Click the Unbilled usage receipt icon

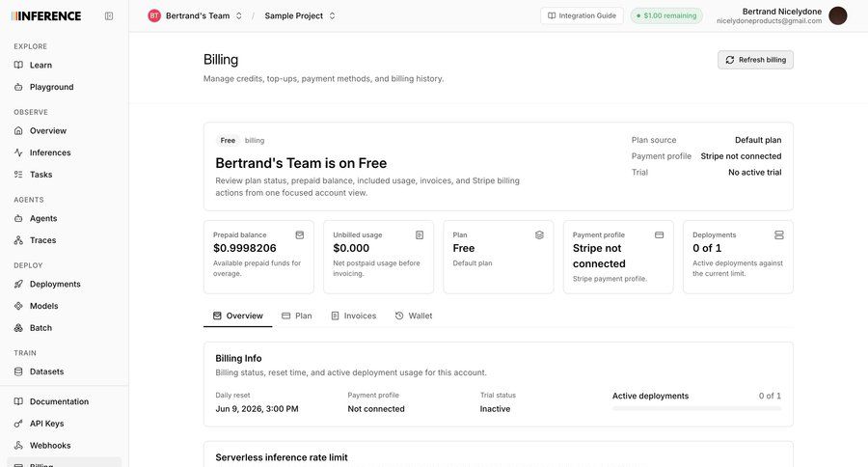click(420, 234)
